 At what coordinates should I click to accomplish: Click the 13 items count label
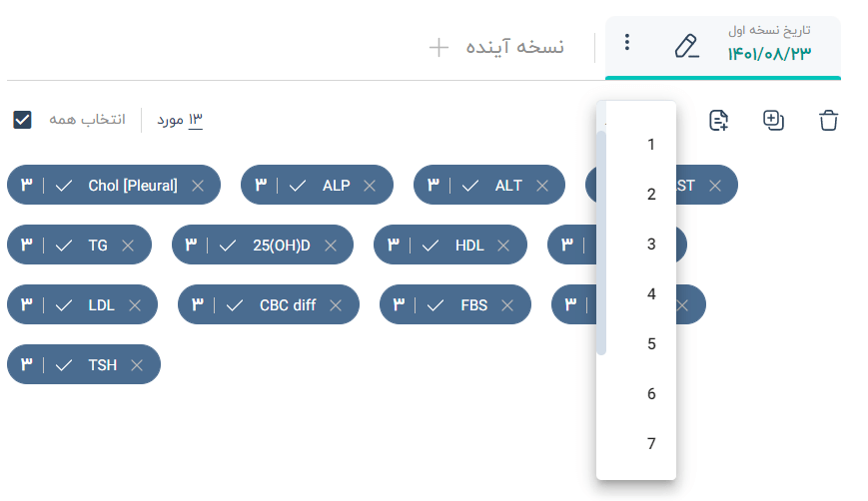180,120
